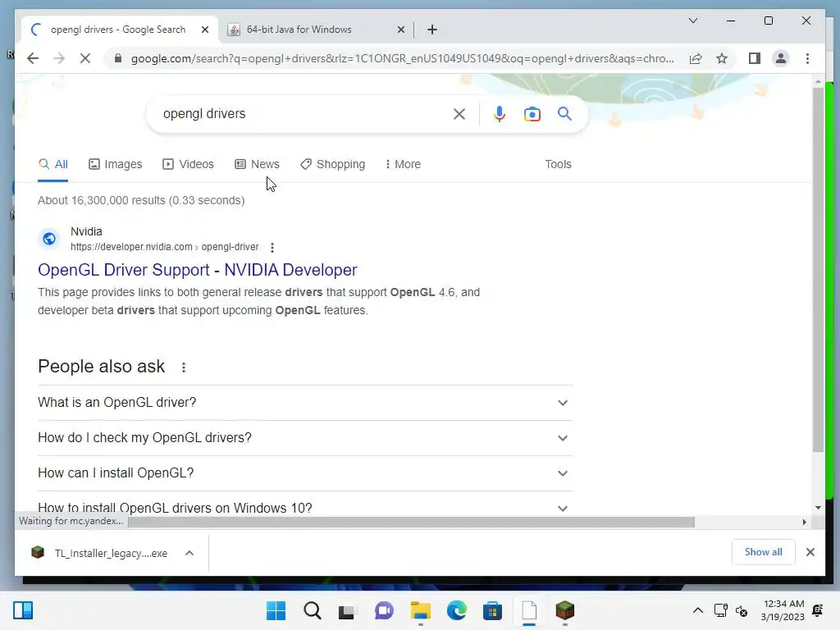Expand 'How can I install OpenGL?'
The width and height of the screenshot is (840, 630).
305,473
